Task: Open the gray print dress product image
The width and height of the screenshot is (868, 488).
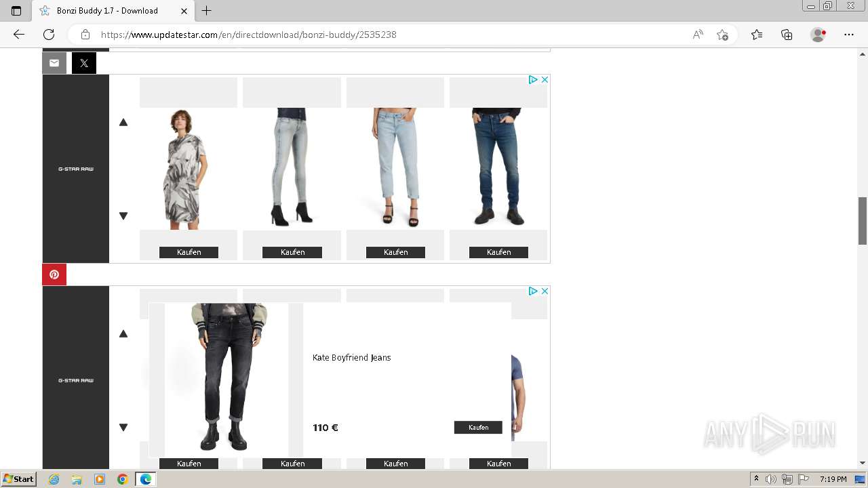Action: (189, 169)
